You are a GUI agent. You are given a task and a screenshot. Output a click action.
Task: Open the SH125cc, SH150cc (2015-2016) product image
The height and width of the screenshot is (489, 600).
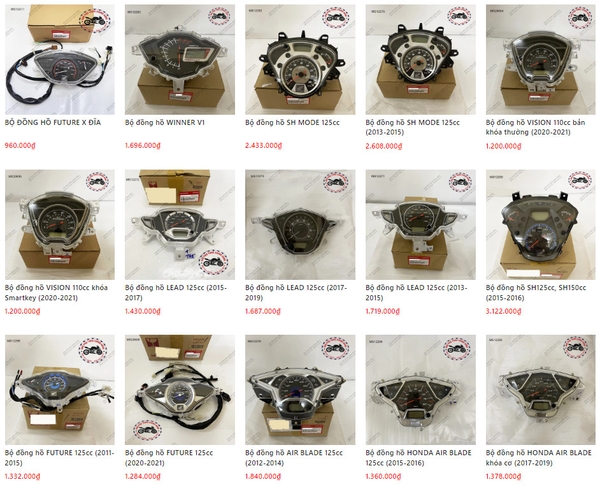(541, 225)
